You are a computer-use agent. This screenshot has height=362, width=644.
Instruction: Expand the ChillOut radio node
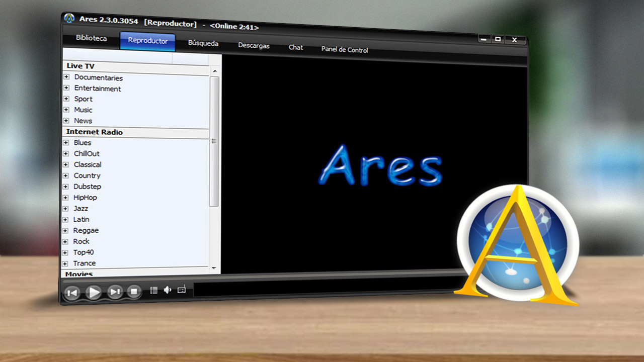66,153
